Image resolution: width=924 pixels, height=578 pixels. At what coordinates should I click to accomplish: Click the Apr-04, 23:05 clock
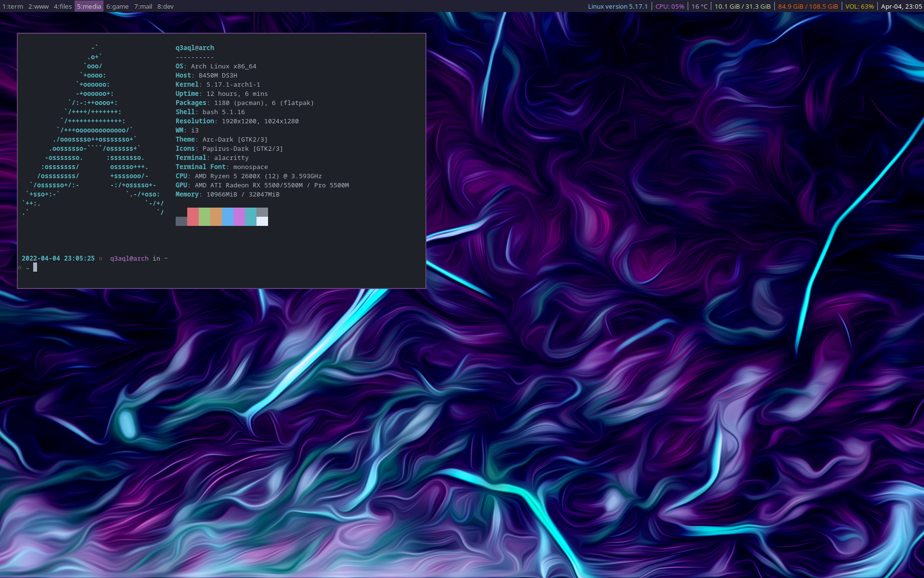[901, 6]
